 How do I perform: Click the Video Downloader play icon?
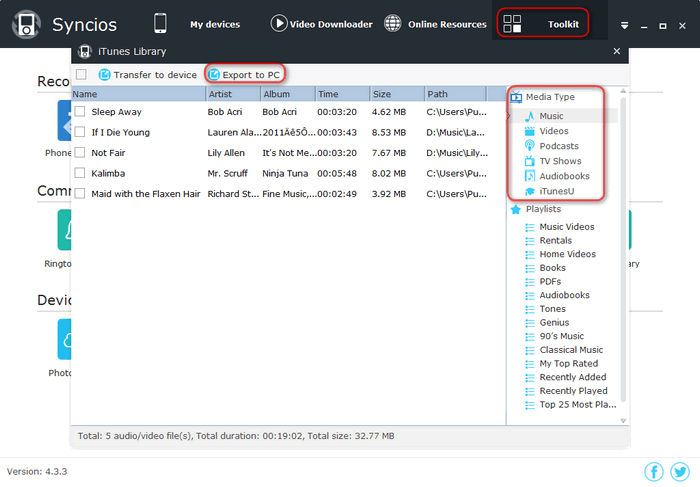(279, 23)
